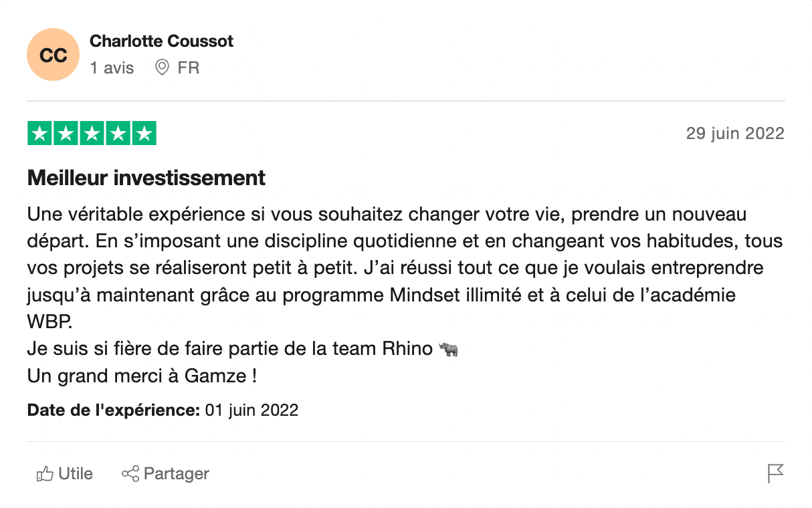Click the second green rating star
This screenshot has height=508, width=812.
click(x=66, y=134)
